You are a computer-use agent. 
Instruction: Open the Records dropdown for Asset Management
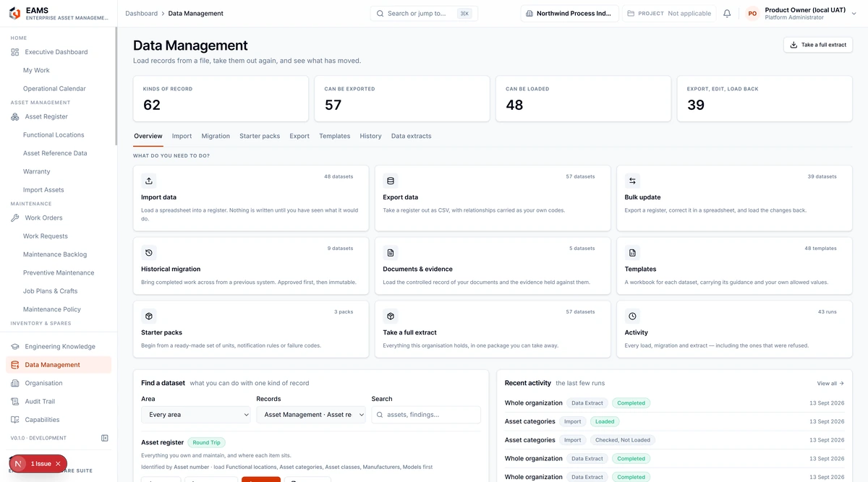311,415
